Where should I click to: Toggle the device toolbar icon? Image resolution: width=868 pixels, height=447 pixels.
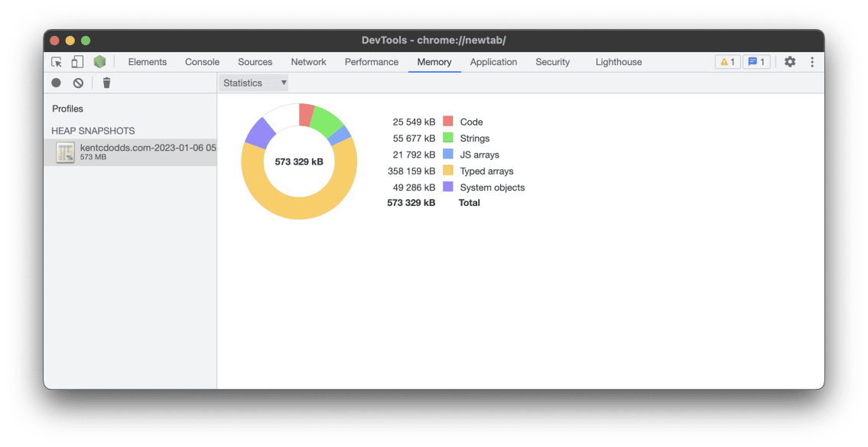[x=77, y=62]
